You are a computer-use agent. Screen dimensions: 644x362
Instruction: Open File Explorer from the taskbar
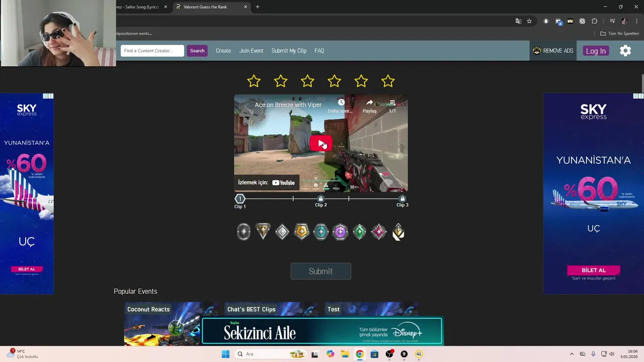pos(345,354)
